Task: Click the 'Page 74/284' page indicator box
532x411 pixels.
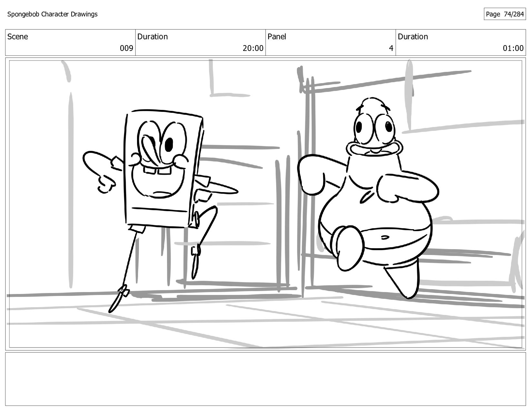Action: point(505,14)
